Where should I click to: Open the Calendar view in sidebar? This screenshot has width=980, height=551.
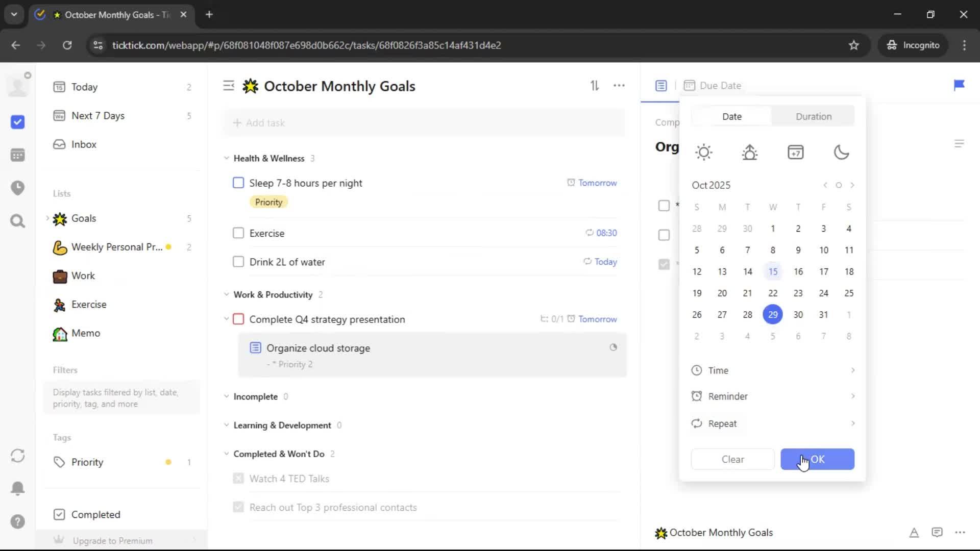click(x=17, y=155)
